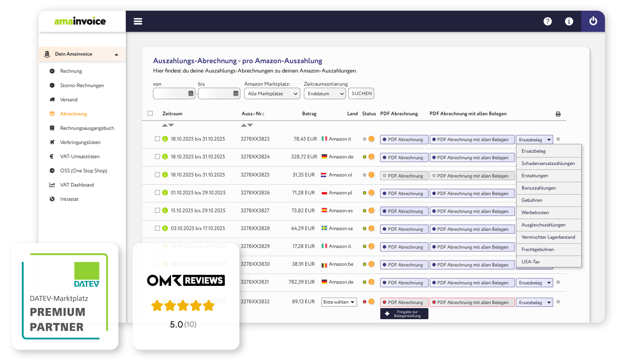Click the Versand truck icon
The width and height of the screenshot is (617, 364).
click(52, 100)
